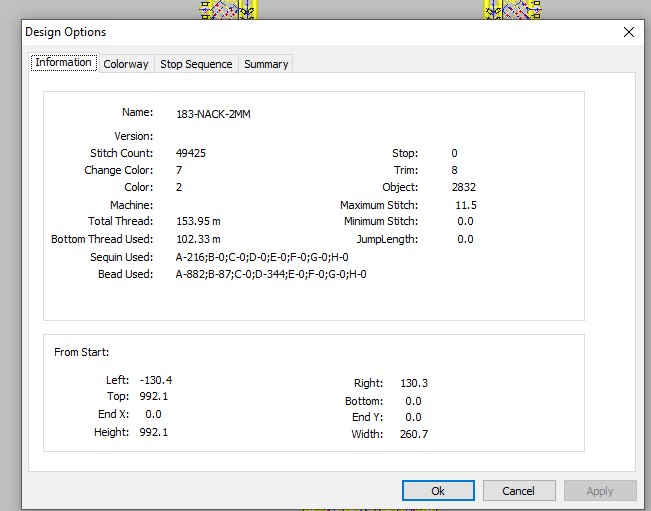The image size is (651, 511).
Task: Select the Color value 2
Action: (x=179, y=187)
